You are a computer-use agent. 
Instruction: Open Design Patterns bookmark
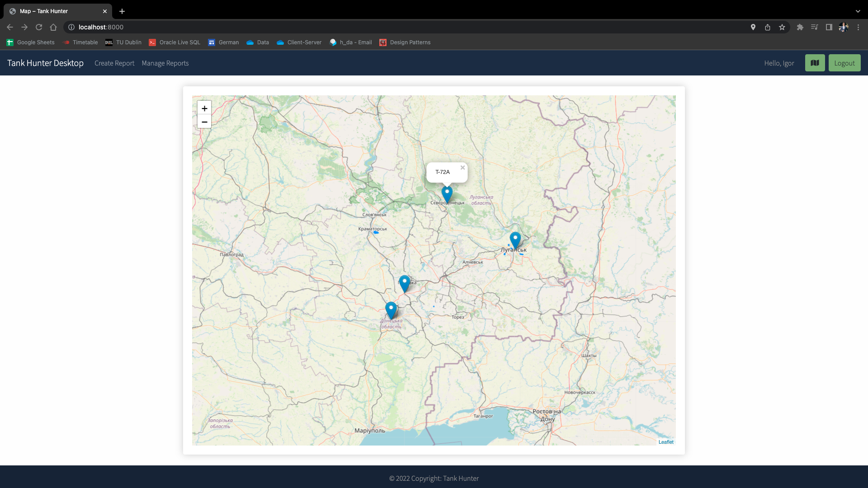pyautogui.click(x=405, y=42)
